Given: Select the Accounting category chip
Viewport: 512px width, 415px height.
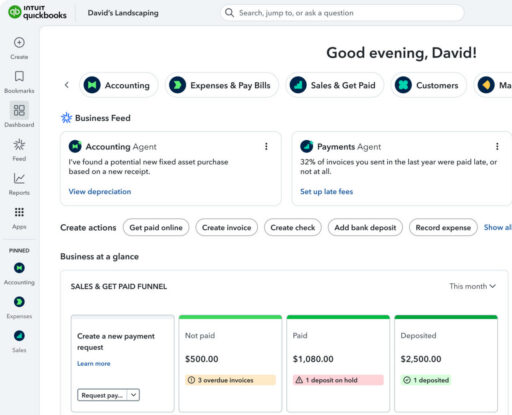Looking at the screenshot, I should [118, 85].
